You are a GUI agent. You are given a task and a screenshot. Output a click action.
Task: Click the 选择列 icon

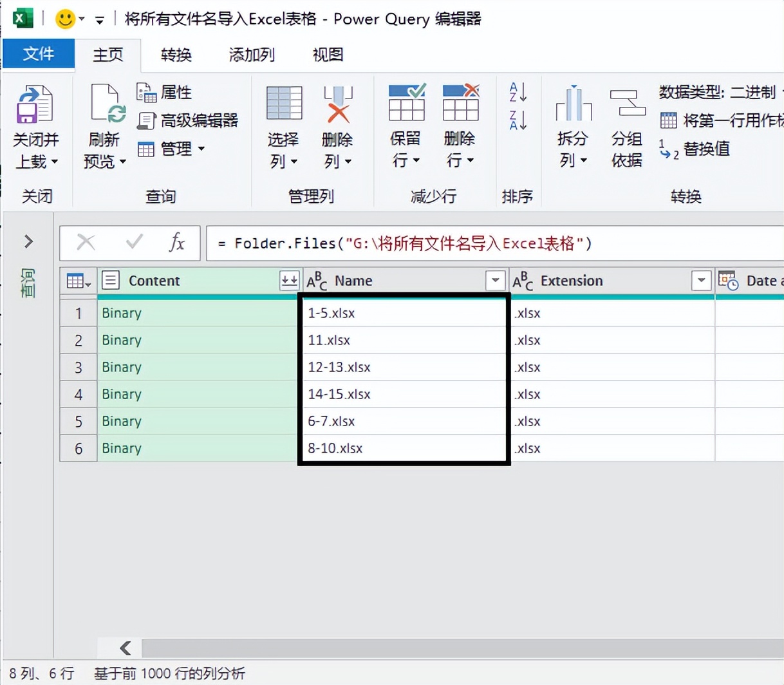tap(284, 103)
